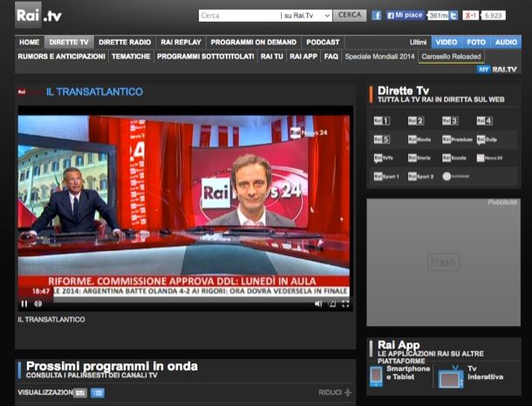Open the Rai 5 live channel
532x406 pixels.
pos(382,139)
